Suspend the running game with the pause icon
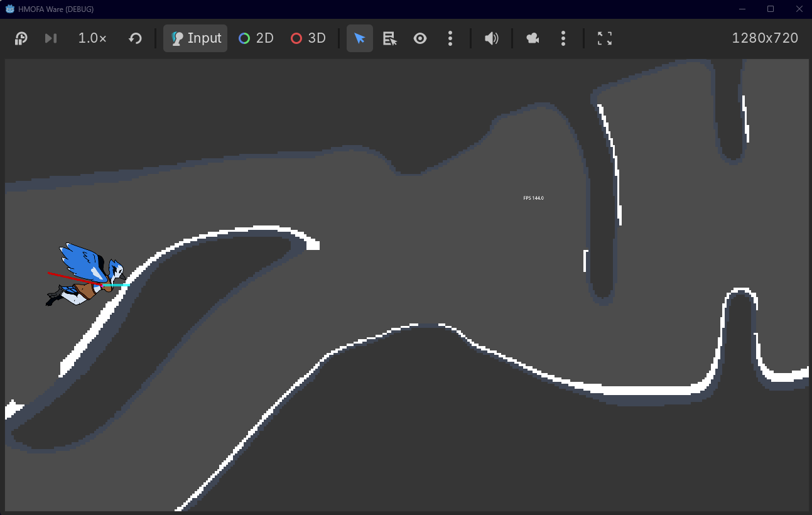Screen dimensions: 812x515 [x=21, y=38]
